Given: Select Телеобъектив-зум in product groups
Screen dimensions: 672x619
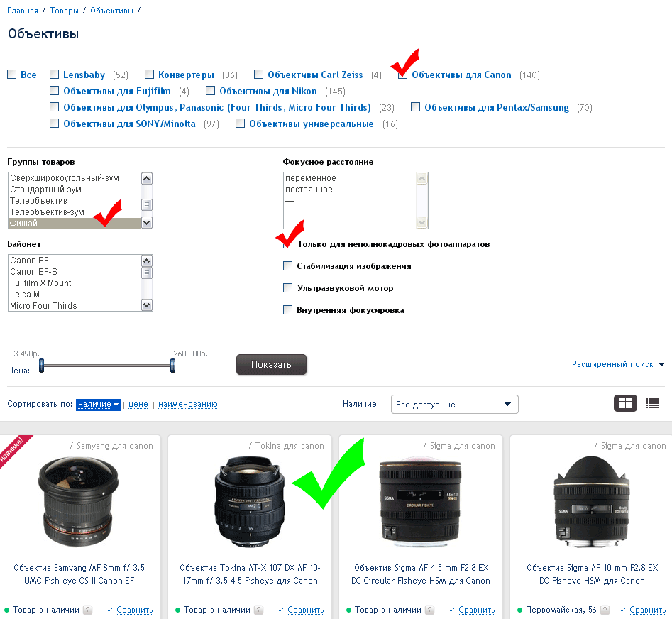Looking at the screenshot, I should 75,212.
